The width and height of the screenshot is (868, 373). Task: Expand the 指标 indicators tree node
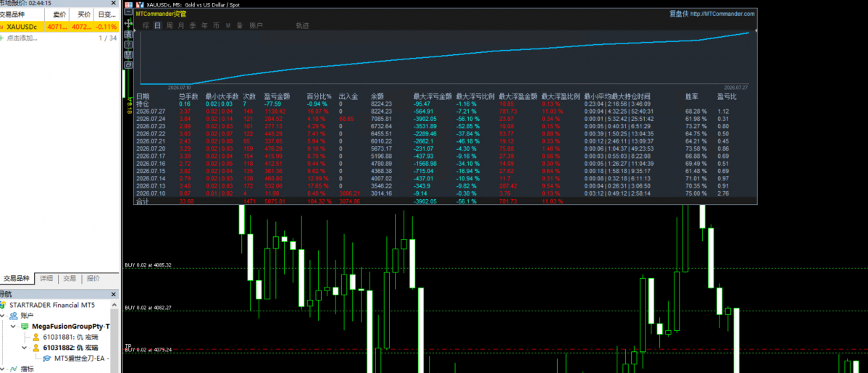click(x=2, y=369)
